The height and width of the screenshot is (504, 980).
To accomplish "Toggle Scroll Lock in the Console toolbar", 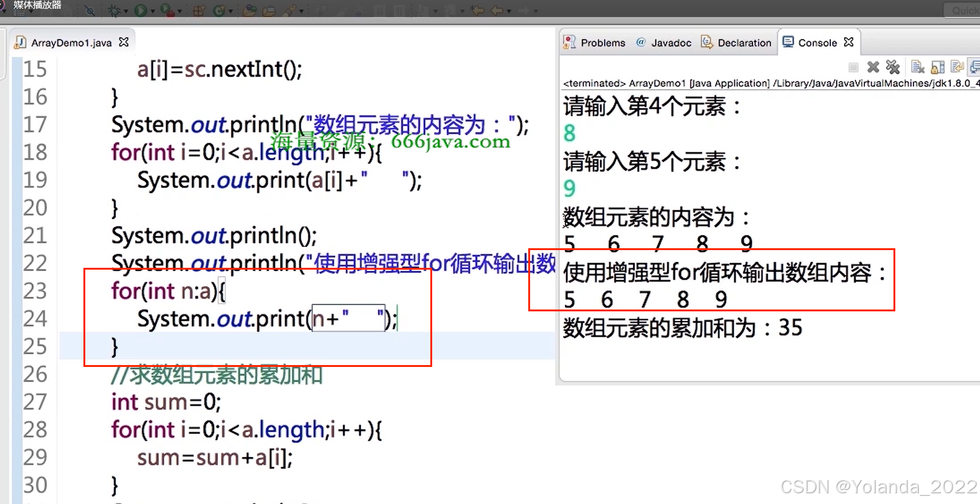I will tap(937, 66).
